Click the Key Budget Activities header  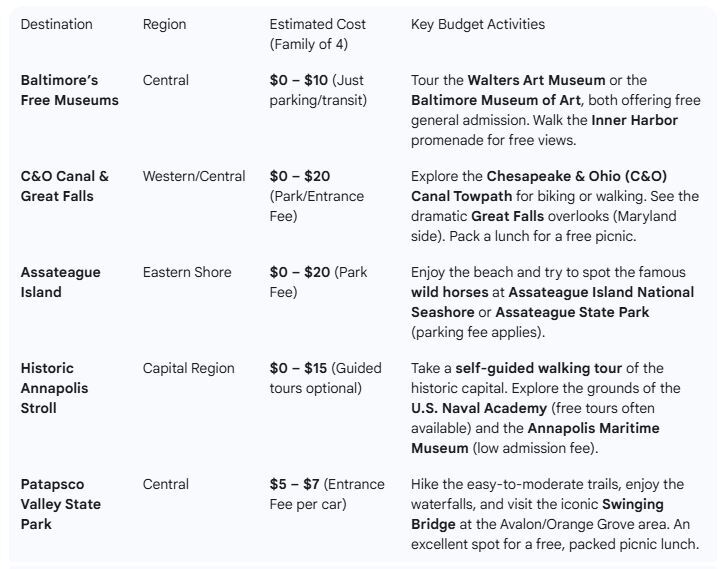point(478,24)
